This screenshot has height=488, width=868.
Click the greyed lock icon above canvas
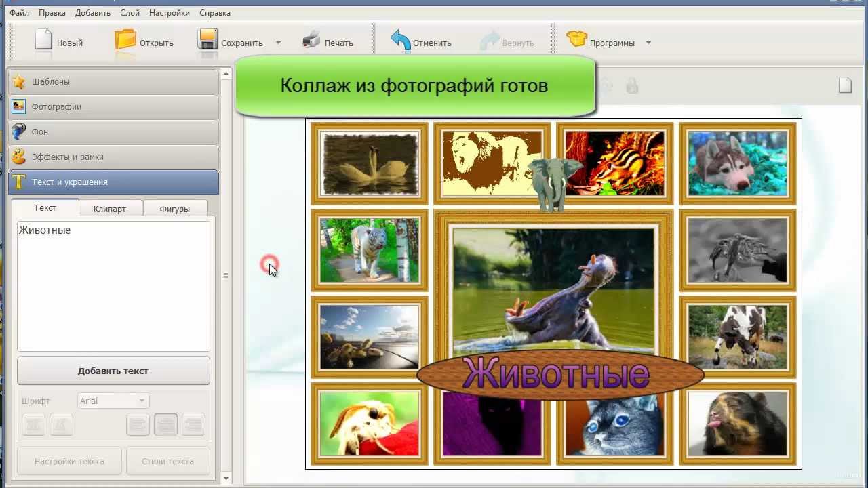tap(632, 86)
